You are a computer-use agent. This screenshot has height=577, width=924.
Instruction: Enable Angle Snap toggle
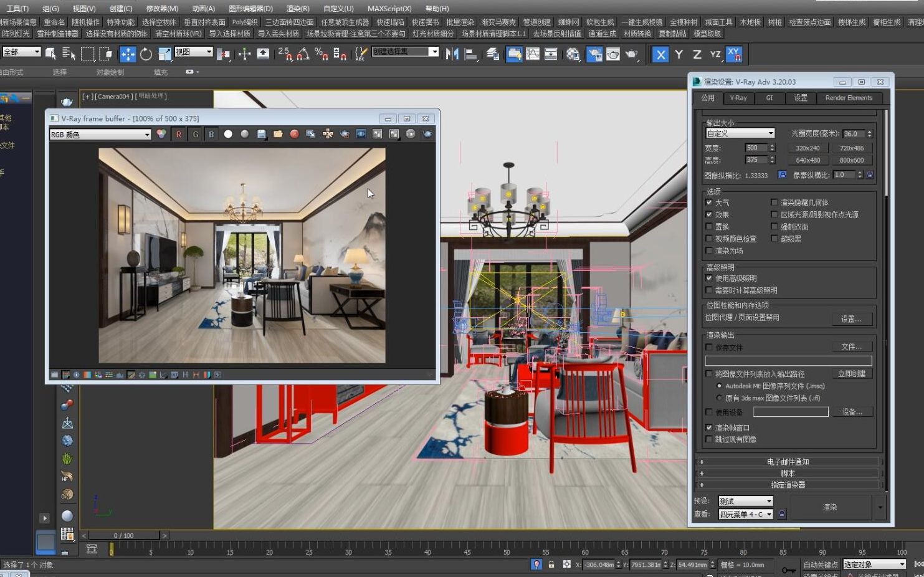[x=303, y=54]
